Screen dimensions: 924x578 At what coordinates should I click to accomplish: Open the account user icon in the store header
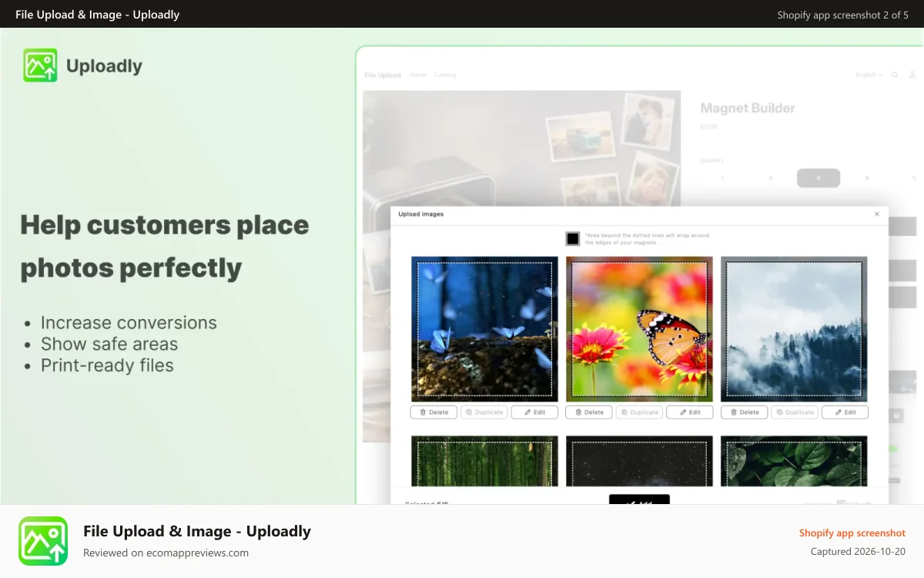(913, 75)
